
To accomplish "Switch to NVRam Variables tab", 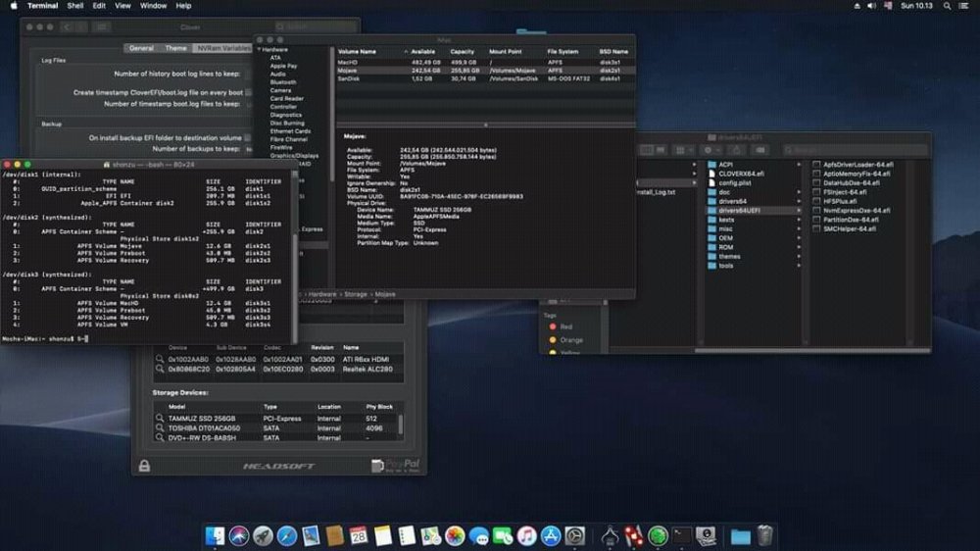I will [223, 48].
